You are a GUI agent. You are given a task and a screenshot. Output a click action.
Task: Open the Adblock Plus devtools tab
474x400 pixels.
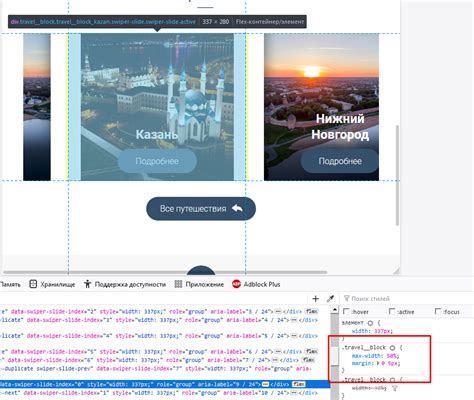[x=256, y=284]
